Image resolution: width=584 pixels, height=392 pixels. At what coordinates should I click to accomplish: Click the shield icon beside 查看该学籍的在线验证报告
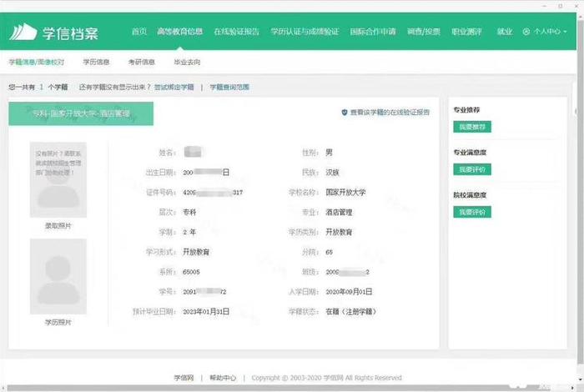click(x=345, y=112)
